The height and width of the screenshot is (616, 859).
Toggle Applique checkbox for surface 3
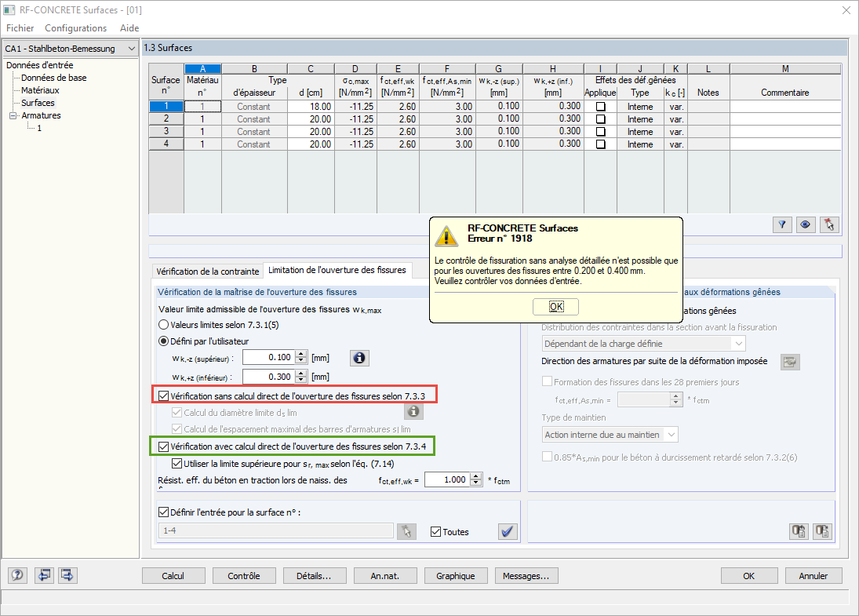(600, 132)
